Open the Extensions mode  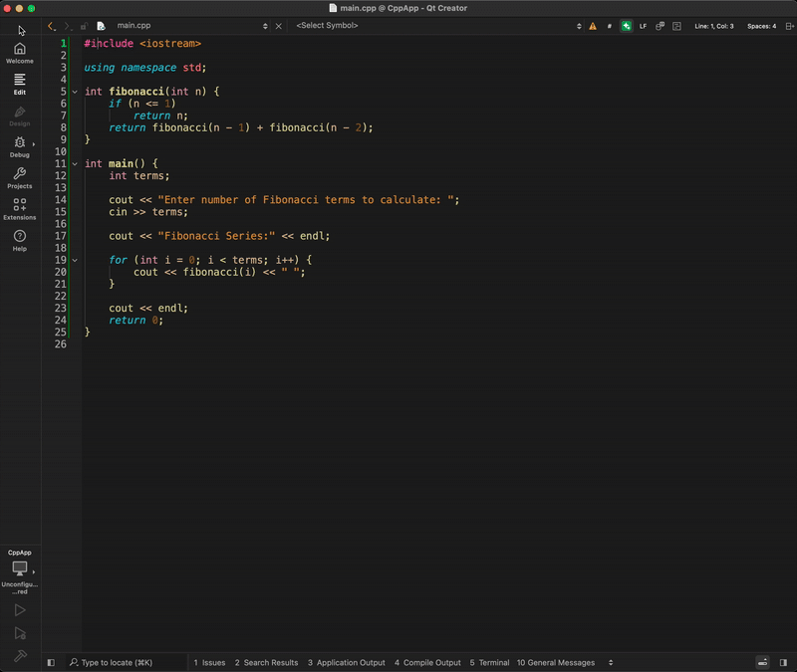click(x=19, y=210)
